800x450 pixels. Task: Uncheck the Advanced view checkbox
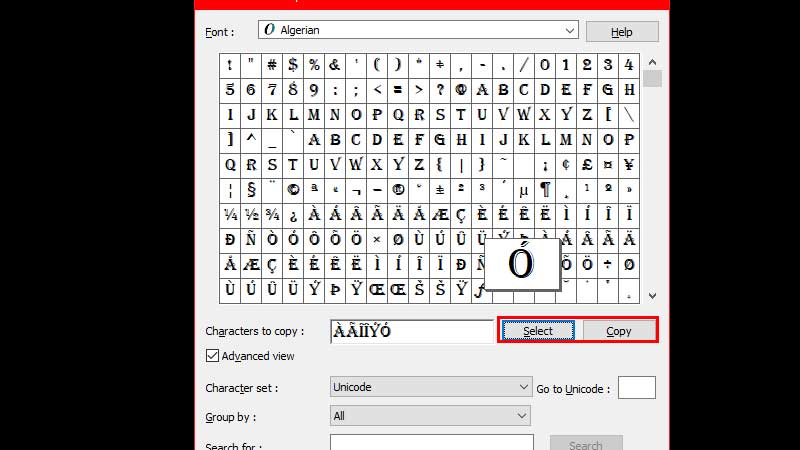click(x=212, y=356)
